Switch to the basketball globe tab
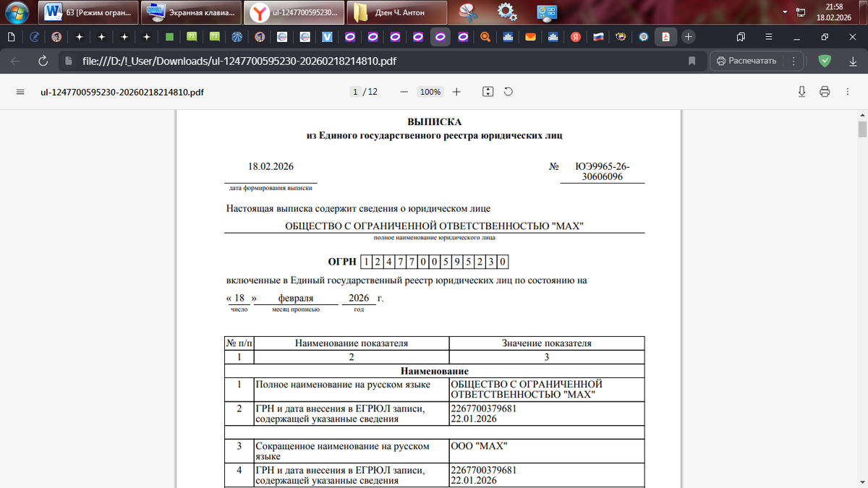The height and width of the screenshot is (488, 868). (237, 36)
